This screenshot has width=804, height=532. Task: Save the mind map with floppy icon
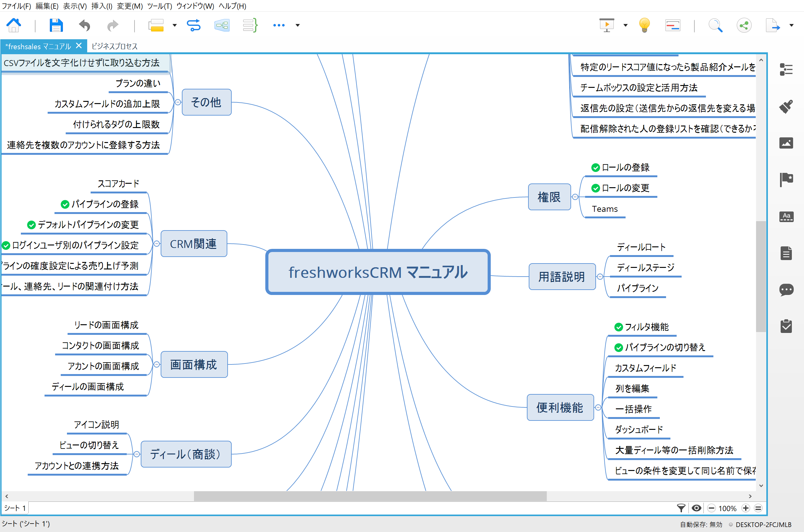coord(56,25)
